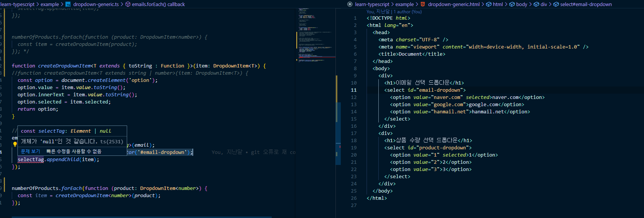This screenshot has width=644, height=218.
Task: Click the symbol icon before div breadcrumb
Action: click(536, 4)
